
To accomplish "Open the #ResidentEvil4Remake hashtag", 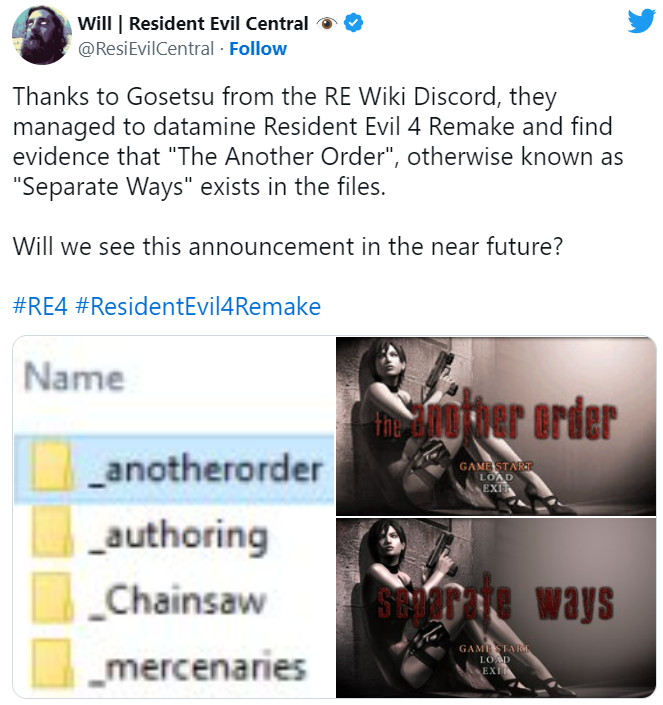I will click(198, 307).
